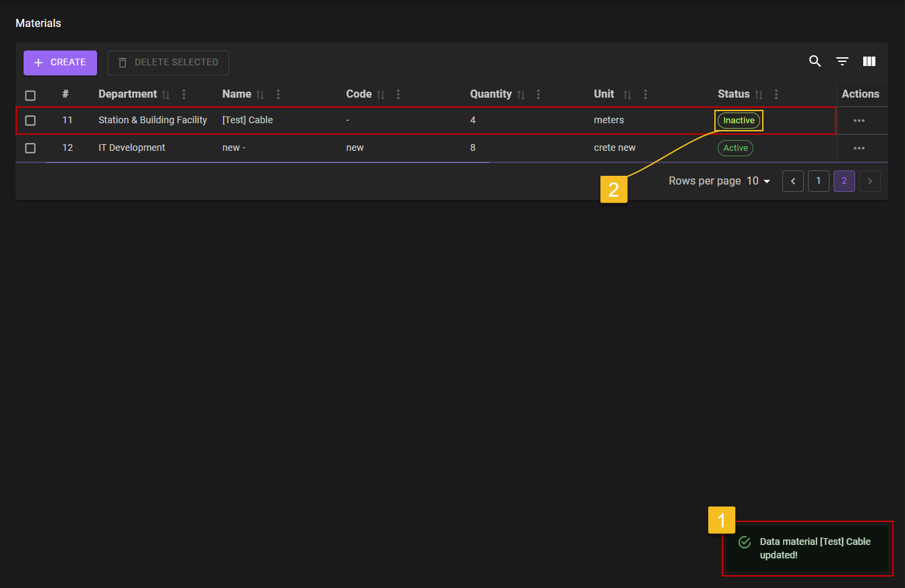Open Department column options menu
This screenshot has width=905, height=588.
point(184,95)
